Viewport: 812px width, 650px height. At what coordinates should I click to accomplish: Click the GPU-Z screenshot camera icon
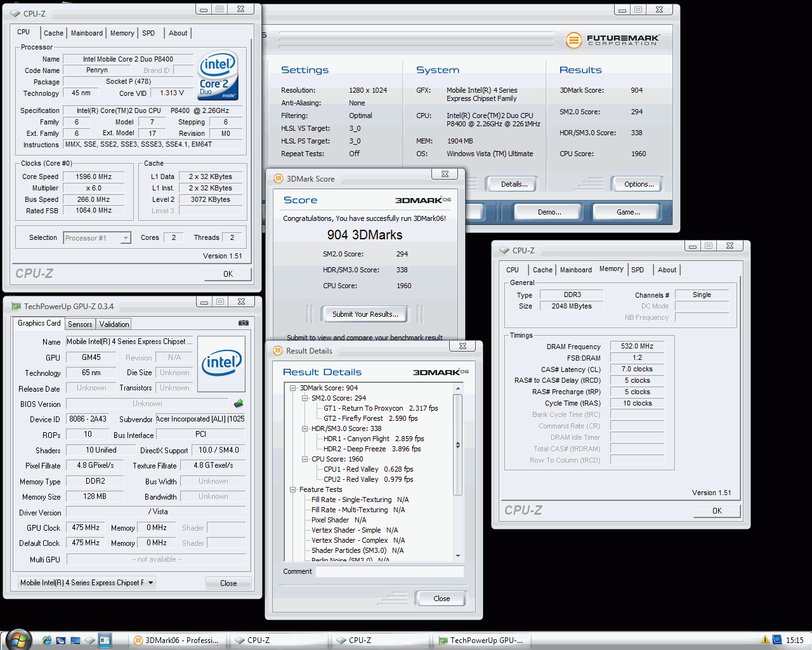(x=243, y=322)
